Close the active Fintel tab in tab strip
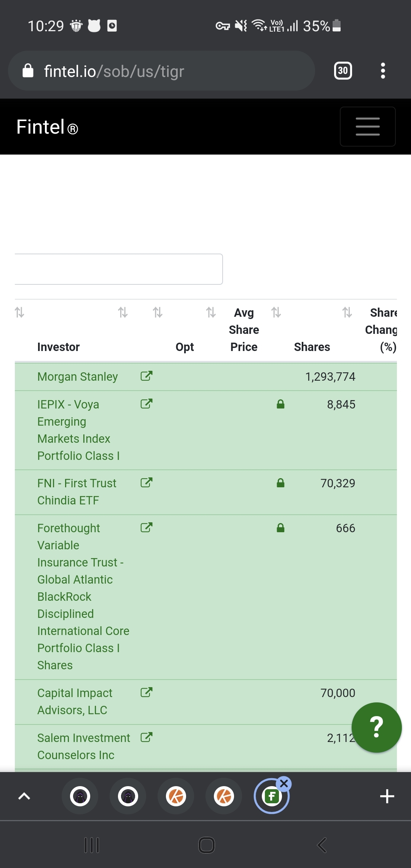 (x=284, y=783)
